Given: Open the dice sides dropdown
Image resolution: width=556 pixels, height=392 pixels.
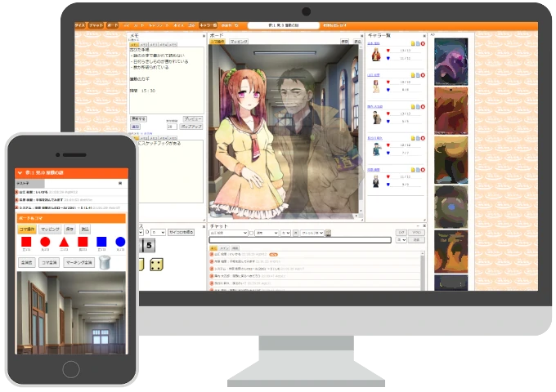Looking at the screenshot, I should [158, 232].
